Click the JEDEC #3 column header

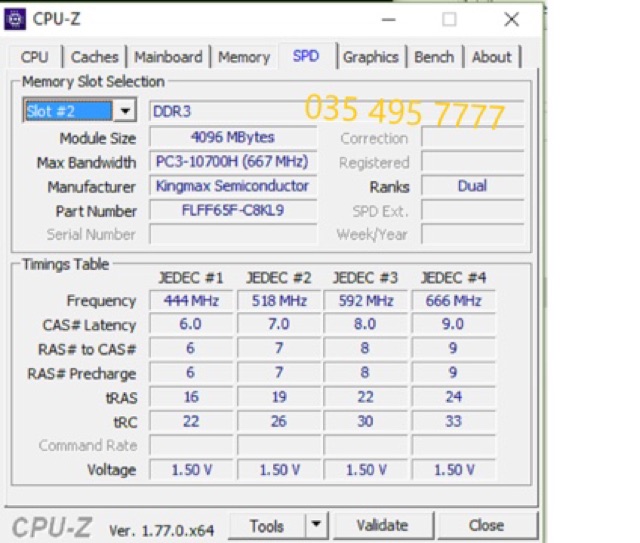365,278
